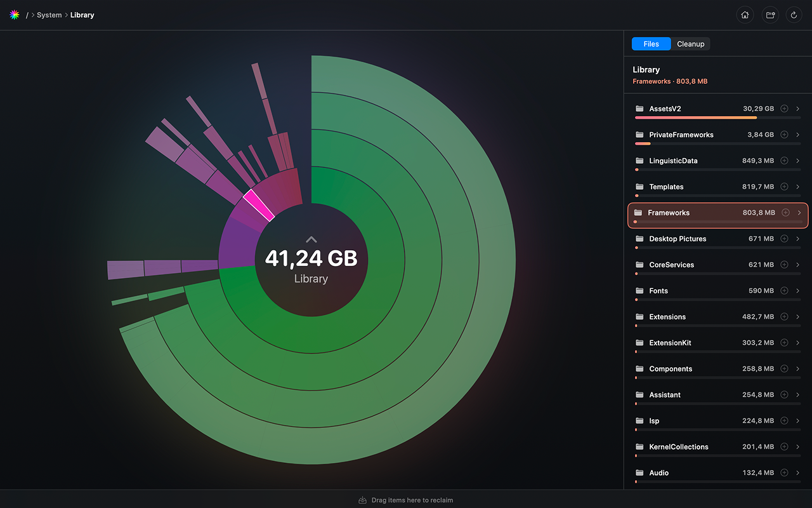This screenshot has width=812, height=508.
Task: Click the Frameworks folder icon
Action: coord(638,213)
